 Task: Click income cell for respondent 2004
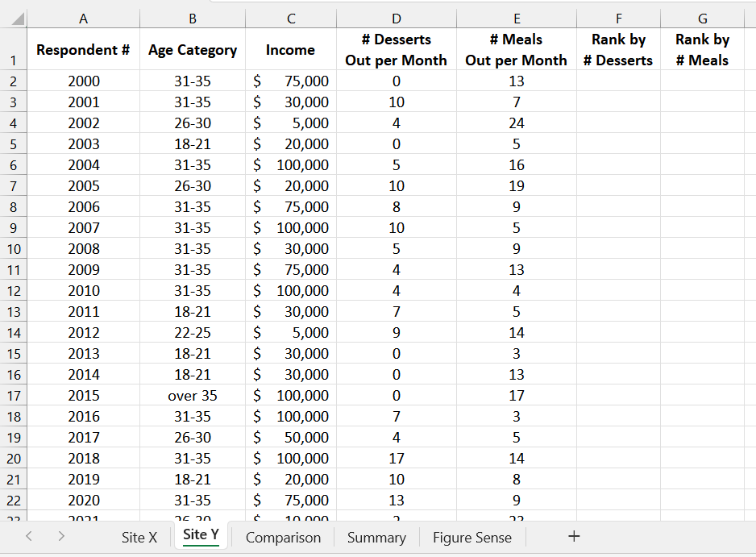pyautogui.click(x=291, y=165)
